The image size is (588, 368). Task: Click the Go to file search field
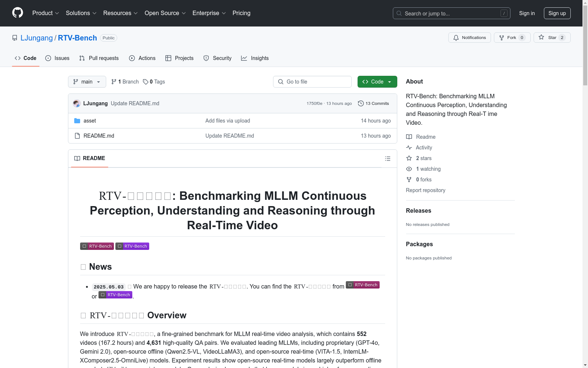coord(312,82)
